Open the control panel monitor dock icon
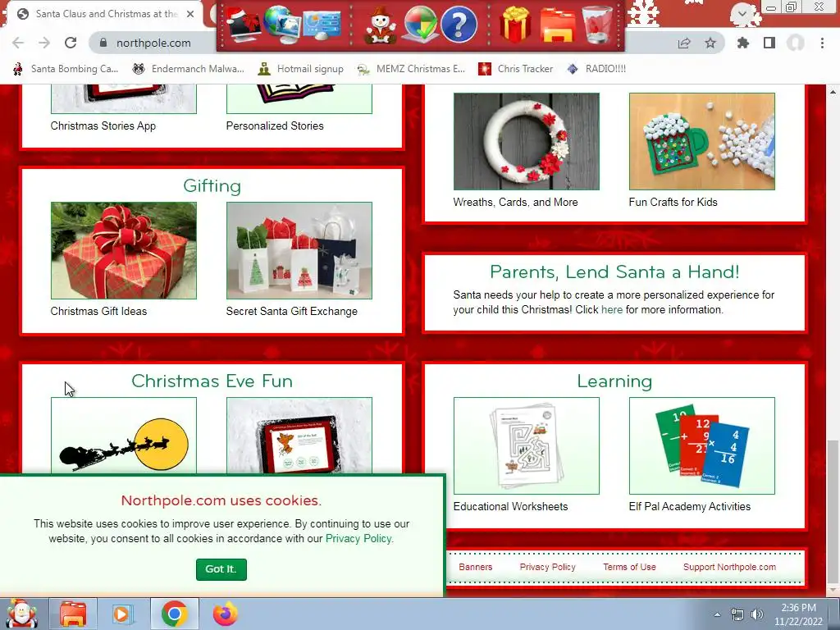 click(x=322, y=25)
